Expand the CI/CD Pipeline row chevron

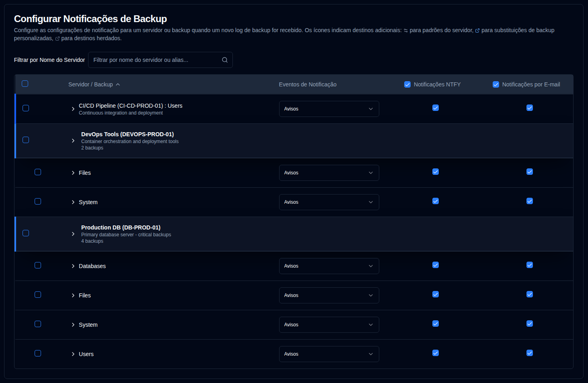click(x=73, y=109)
